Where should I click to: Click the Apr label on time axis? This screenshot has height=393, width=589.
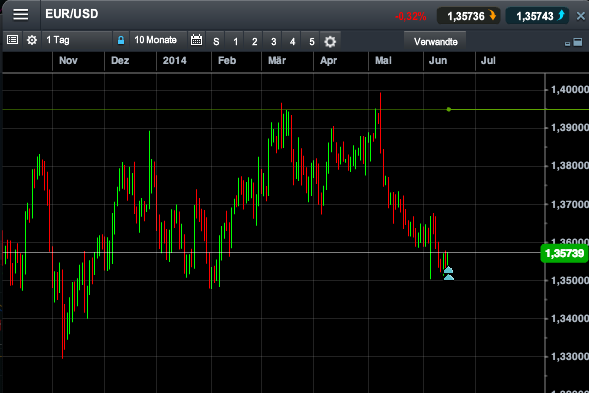(x=329, y=60)
